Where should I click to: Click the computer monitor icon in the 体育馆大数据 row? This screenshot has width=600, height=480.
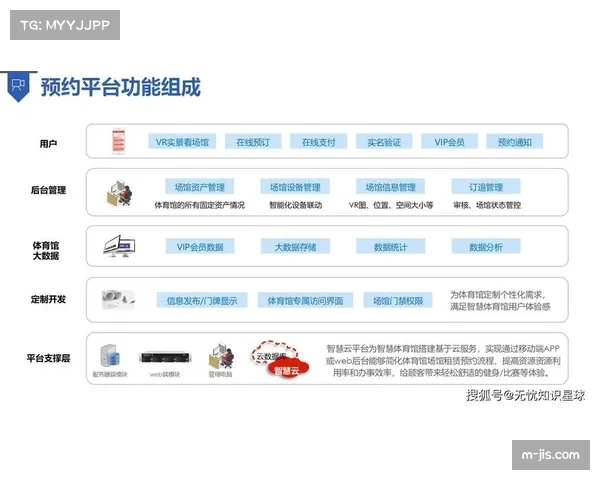click(119, 246)
